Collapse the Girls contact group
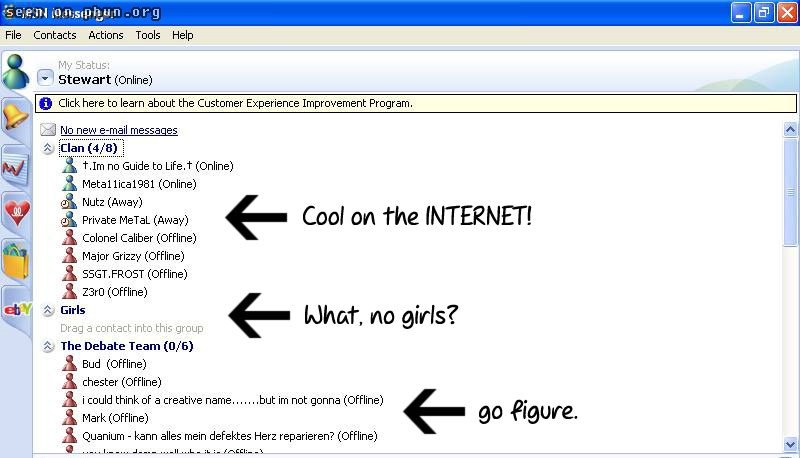Image resolution: width=800 pixels, height=458 pixels. 47,310
